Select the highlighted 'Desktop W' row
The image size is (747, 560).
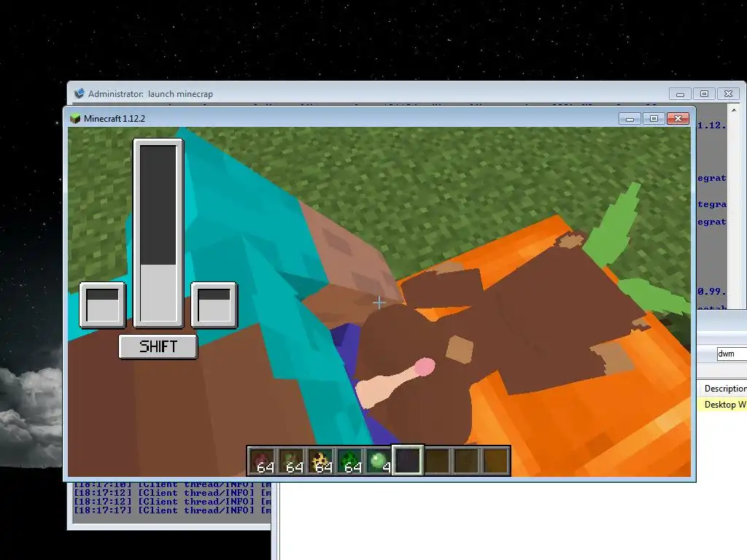click(722, 404)
